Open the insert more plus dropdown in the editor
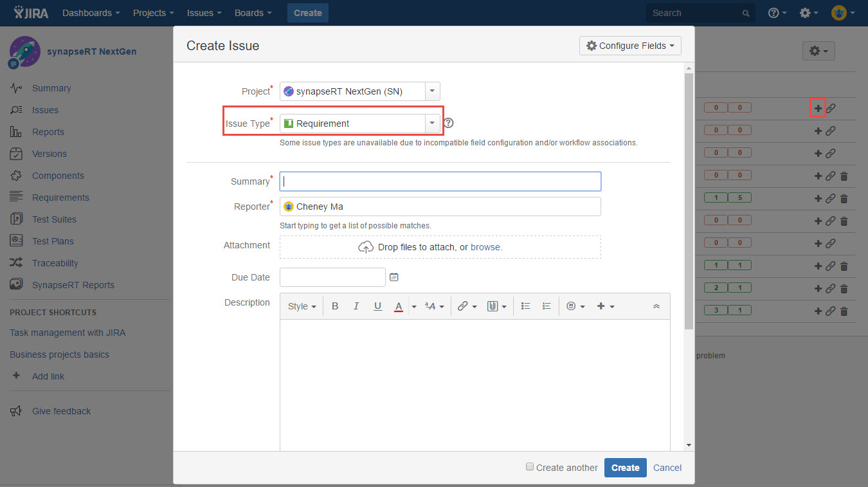Image resolution: width=868 pixels, height=487 pixels. point(606,306)
